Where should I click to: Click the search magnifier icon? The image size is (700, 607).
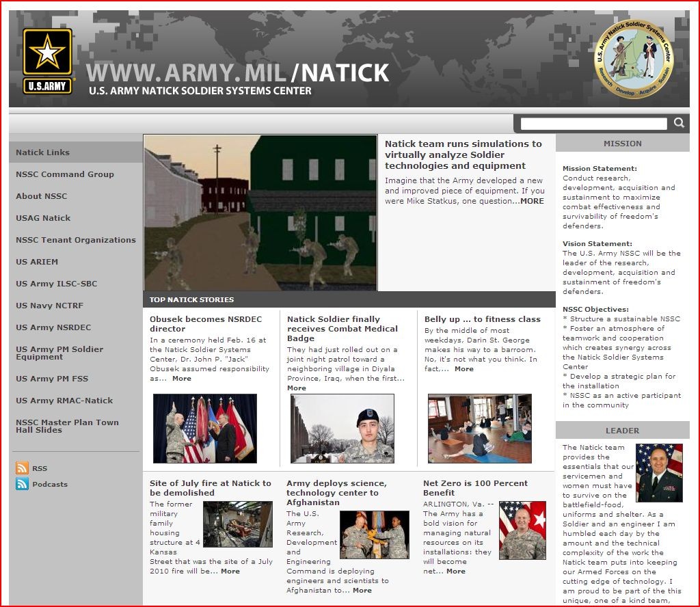(x=679, y=123)
